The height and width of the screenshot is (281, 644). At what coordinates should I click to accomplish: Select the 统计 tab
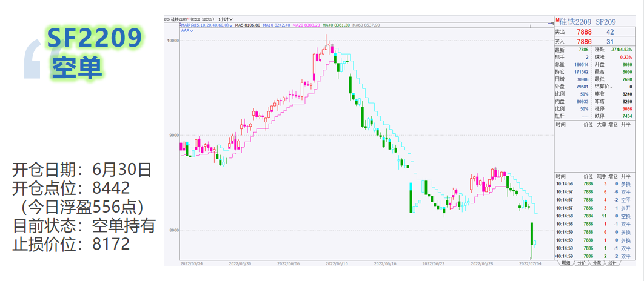(x=612, y=263)
